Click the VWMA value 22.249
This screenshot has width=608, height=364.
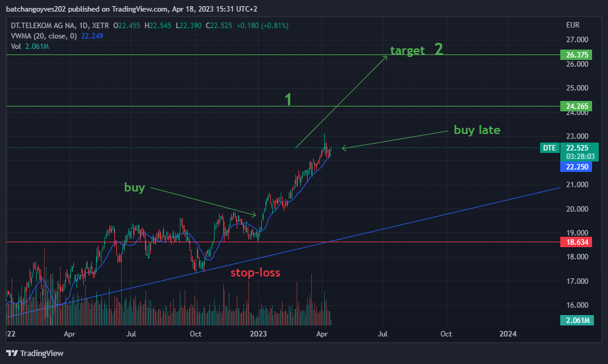[x=92, y=36]
